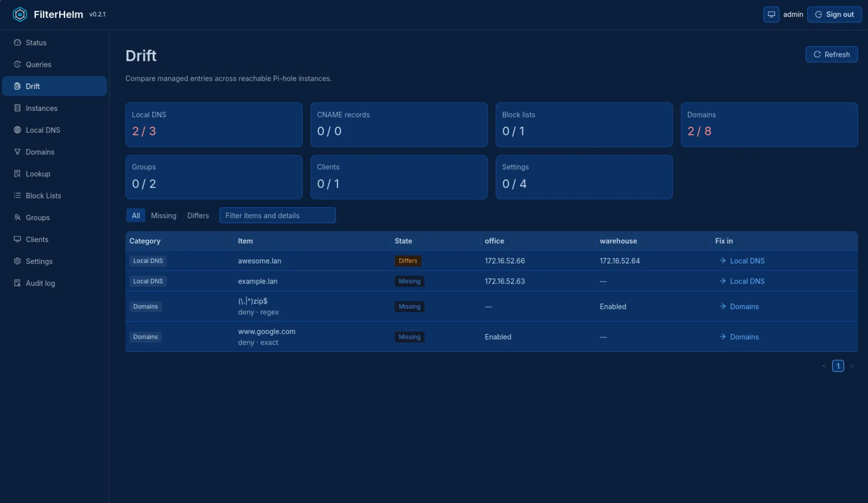This screenshot has width=868, height=503.
Task: Open Domains fix link for zip$ regex row
Action: click(x=739, y=306)
